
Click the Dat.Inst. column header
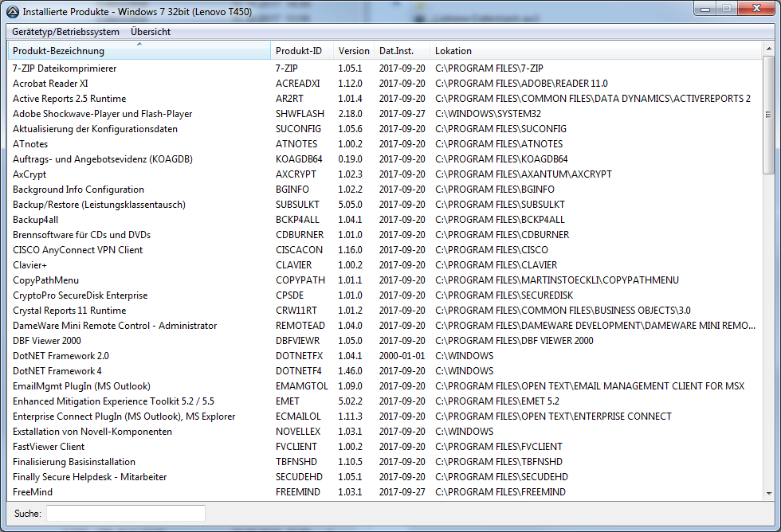(399, 51)
